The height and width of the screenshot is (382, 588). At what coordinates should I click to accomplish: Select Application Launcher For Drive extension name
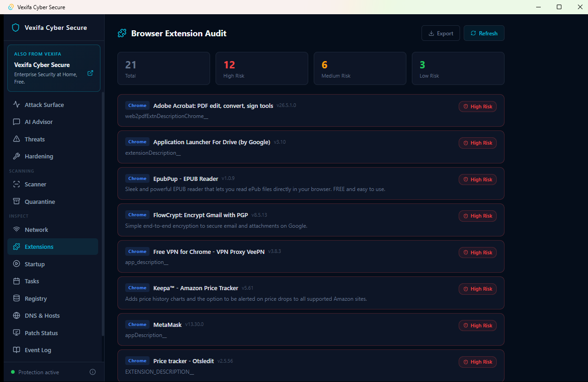point(212,142)
